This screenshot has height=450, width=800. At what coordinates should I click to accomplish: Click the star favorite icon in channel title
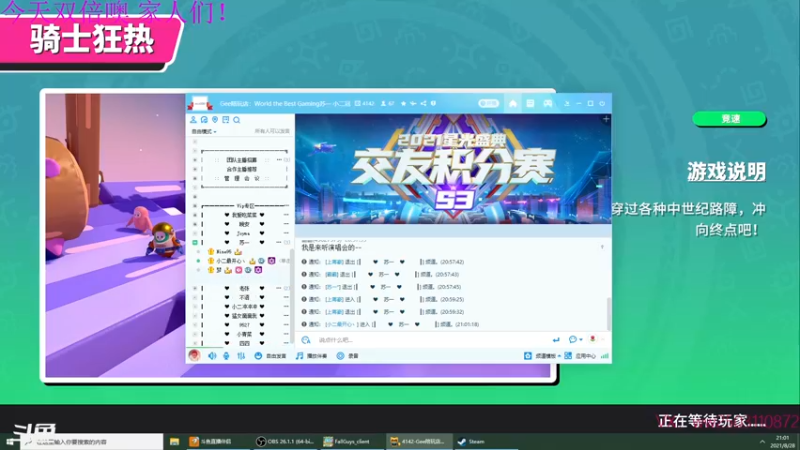[403, 104]
